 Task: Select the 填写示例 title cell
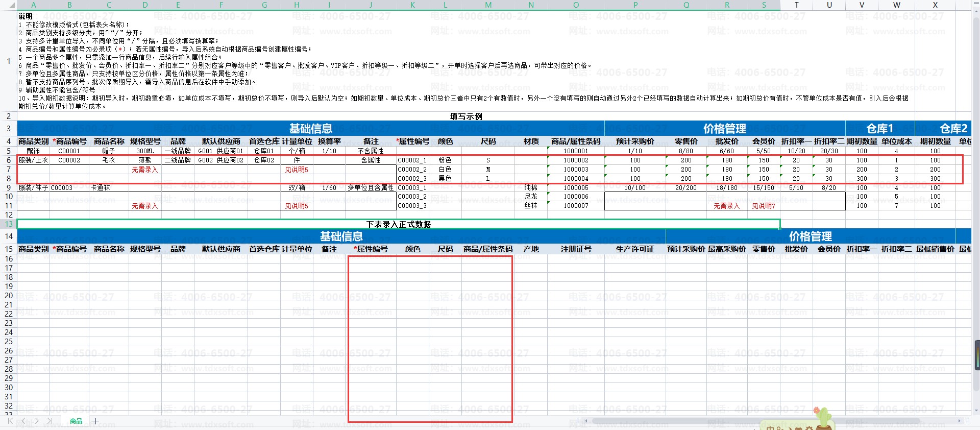click(465, 116)
